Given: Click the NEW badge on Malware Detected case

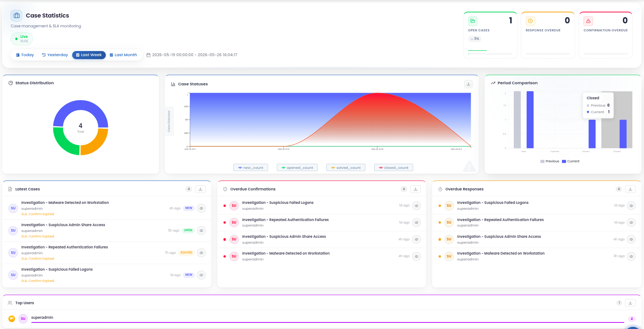Looking at the screenshot, I should tap(189, 208).
